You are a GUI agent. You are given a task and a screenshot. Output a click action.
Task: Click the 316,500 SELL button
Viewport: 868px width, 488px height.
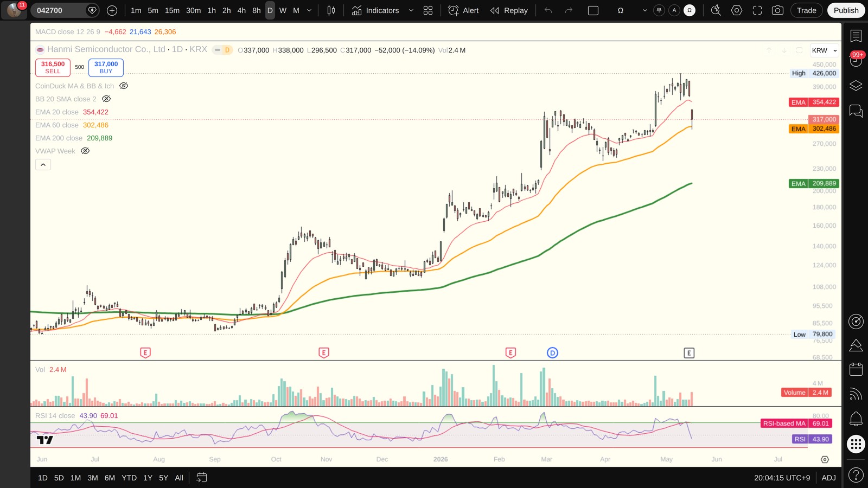pyautogui.click(x=53, y=67)
